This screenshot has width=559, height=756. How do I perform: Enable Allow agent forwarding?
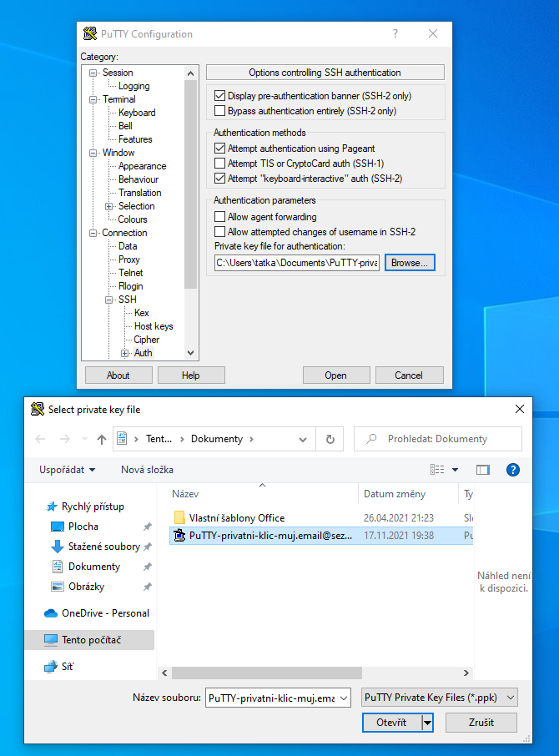219,216
